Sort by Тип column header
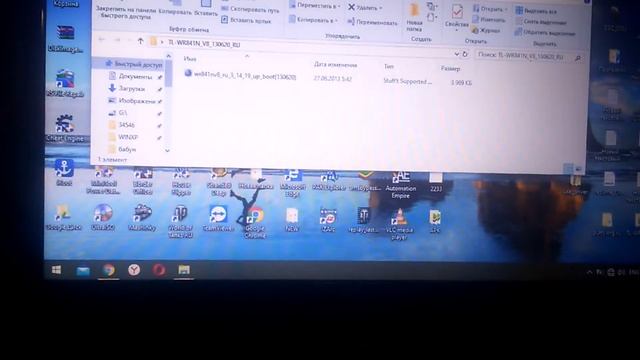The image size is (640, 360). pos(389,66)
